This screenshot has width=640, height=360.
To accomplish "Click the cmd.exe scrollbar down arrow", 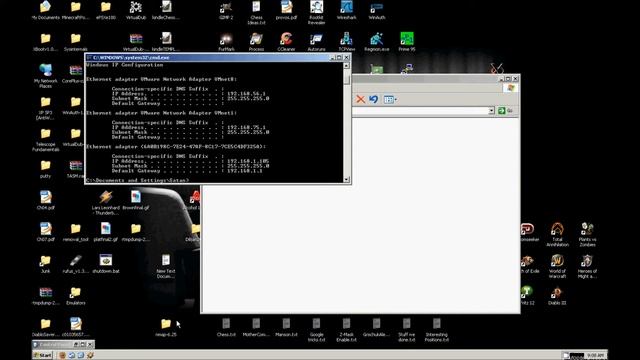I will pyautogui.click(x=347, y=179).
